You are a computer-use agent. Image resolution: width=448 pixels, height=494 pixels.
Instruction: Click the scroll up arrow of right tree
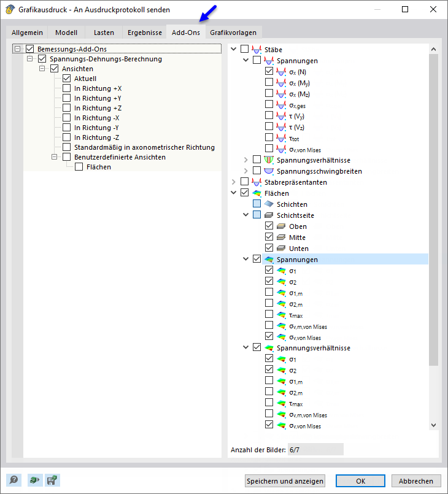pyautogui.click(x=433, y=49)
